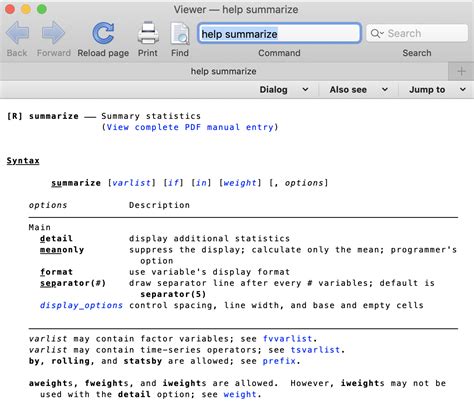Open the Find tool
Viewport: 474px width, 417px height.
(180, 33)
